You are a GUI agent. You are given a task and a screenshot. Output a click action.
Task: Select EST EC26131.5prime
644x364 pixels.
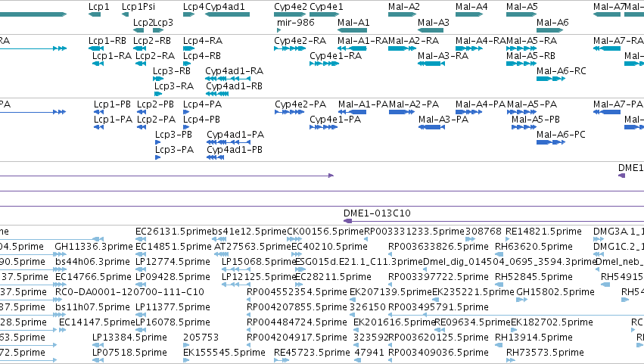tap(140, 238)
